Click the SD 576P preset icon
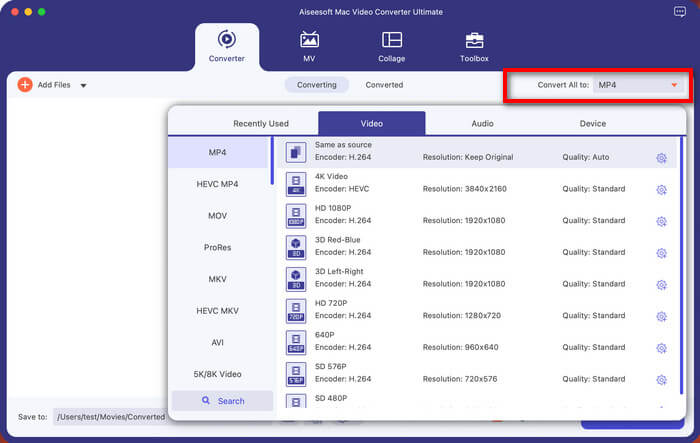700x443 pixels. [x=296, y=374]
